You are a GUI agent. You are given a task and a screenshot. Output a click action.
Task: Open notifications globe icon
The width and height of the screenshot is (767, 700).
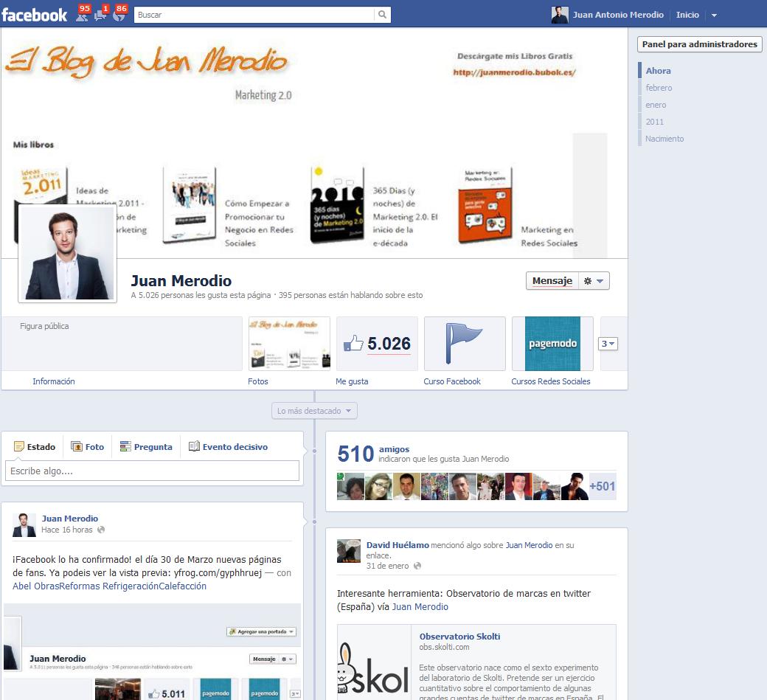(x=119, y=15)
